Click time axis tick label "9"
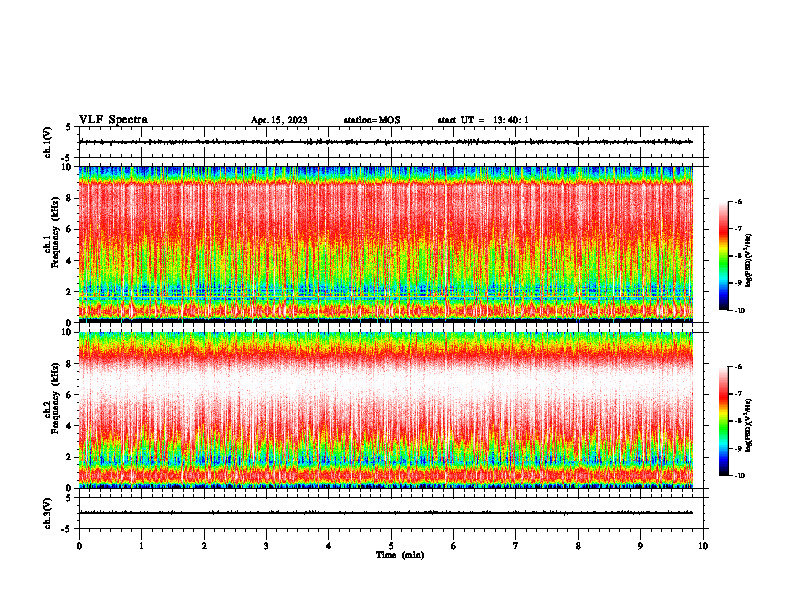Image resolution: width=792 pixels, height=612 pixels. click(640, 546)
